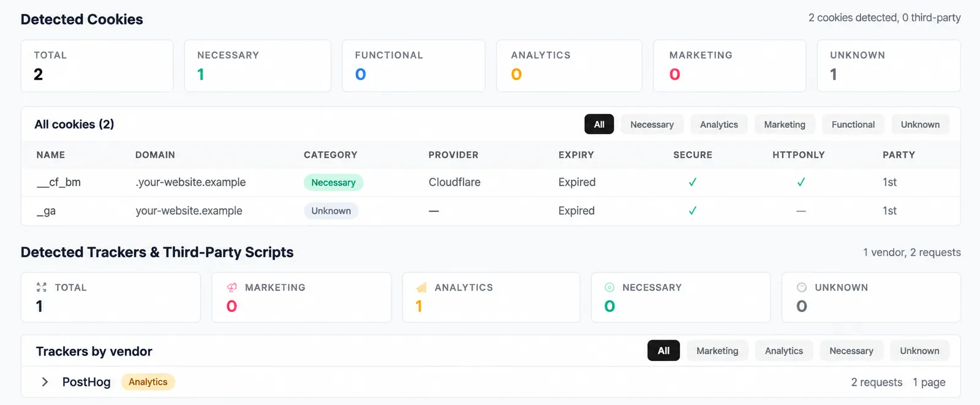Filter cookies by Functional
The image size is (980, 405).
[853, 124]
